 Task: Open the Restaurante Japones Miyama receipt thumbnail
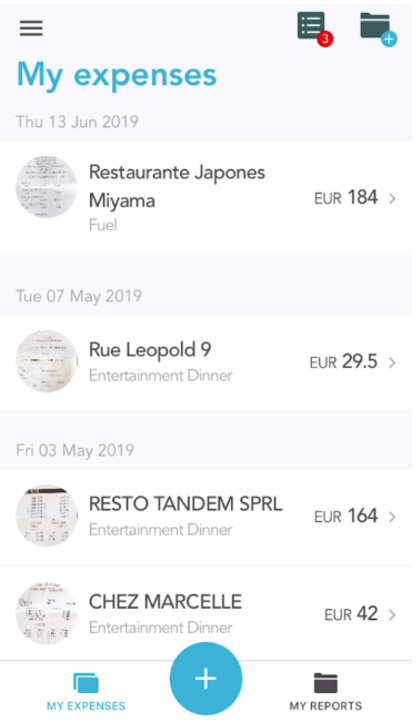[46, 186]
